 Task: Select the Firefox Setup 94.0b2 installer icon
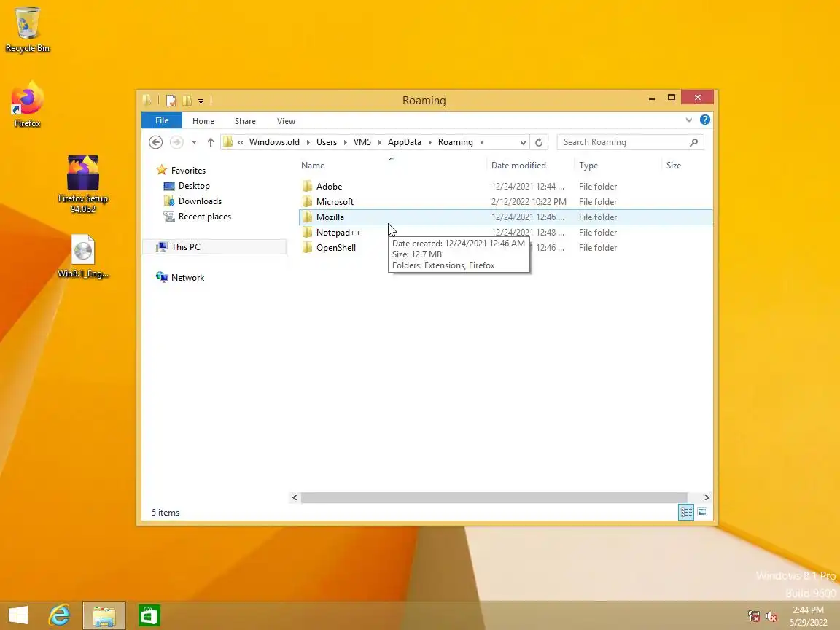[x=83, y=184]
